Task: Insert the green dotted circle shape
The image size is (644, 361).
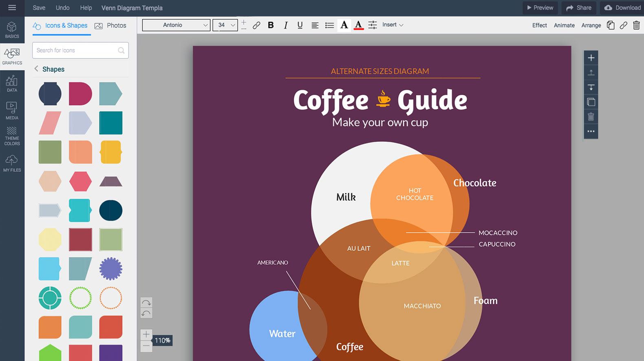Action: (x=80, y=298)
